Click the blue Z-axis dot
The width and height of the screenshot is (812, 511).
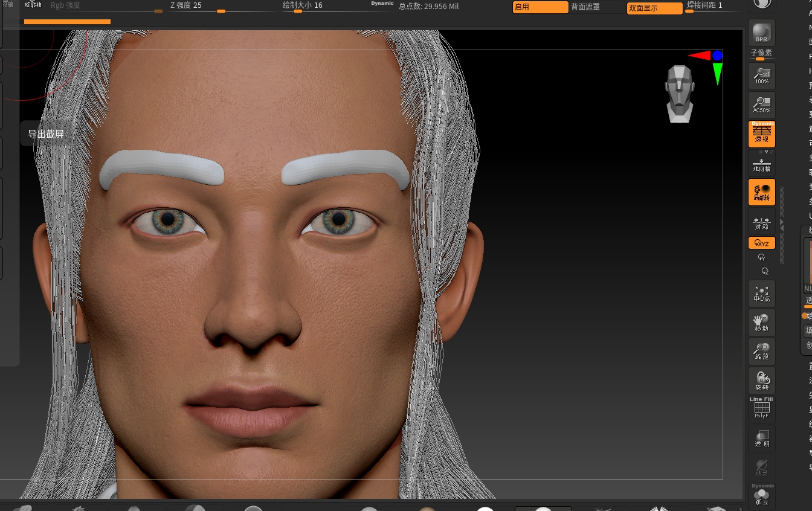coord(717,55)
